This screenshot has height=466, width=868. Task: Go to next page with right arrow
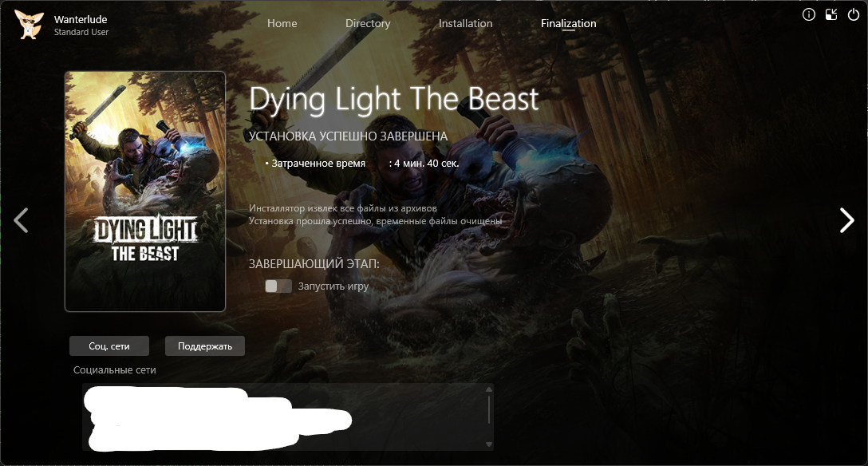(846, 220)
